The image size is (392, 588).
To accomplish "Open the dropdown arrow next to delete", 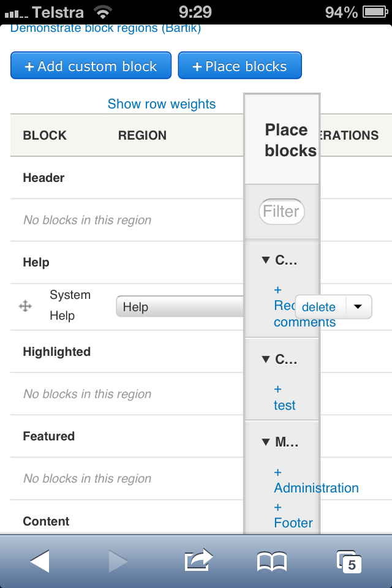I will tap(358, 307).
